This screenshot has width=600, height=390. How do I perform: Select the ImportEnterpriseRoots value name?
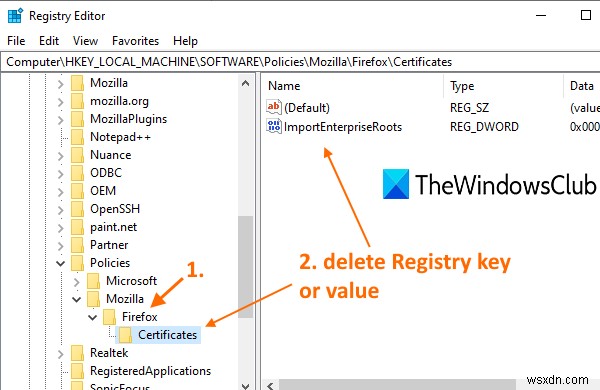coord(343,127)
